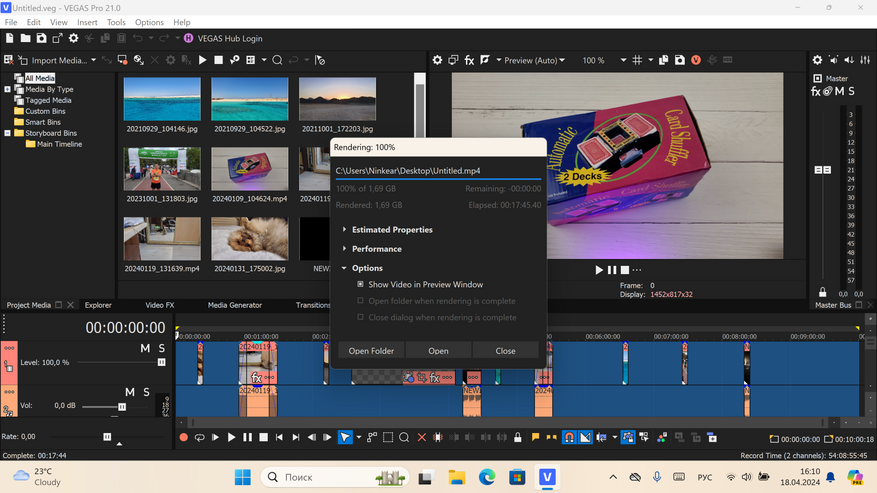Open the Preview (Auto) quality dropdown
This screenshot has width=877, height=493.
click(x=534, y=60)
